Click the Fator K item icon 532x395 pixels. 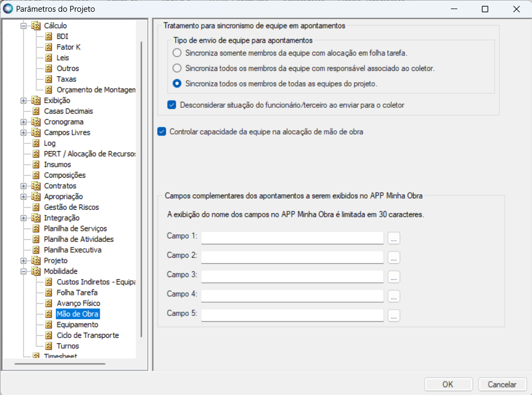click(49, 47)
